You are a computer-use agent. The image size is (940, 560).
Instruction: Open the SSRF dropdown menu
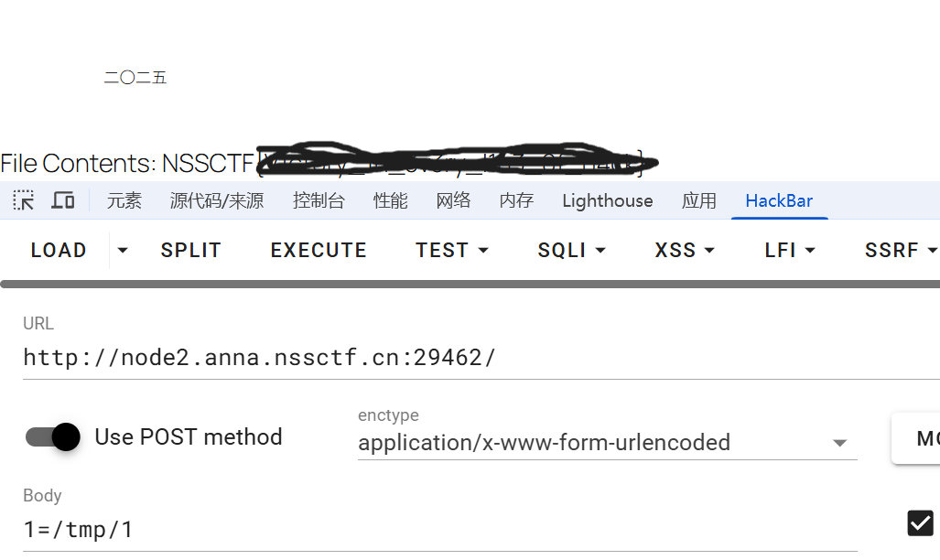(901, 250)
